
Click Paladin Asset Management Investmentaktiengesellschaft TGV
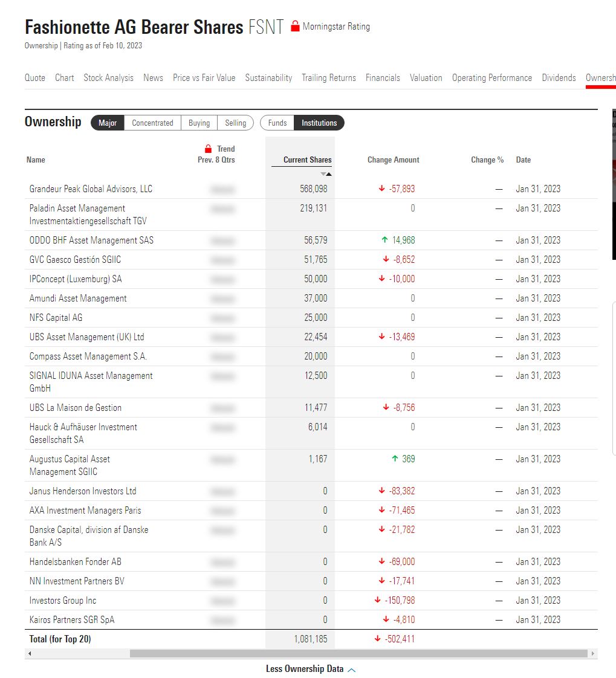88,215
